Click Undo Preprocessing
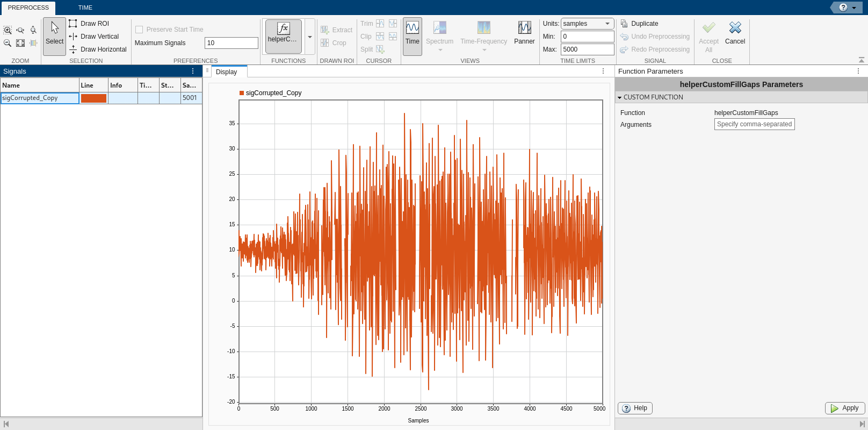This screenshot has width=868, height=430. 655,37
